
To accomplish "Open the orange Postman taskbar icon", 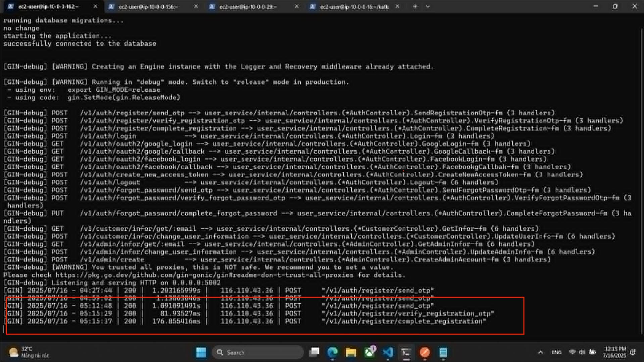I will [x=425, y=352].
